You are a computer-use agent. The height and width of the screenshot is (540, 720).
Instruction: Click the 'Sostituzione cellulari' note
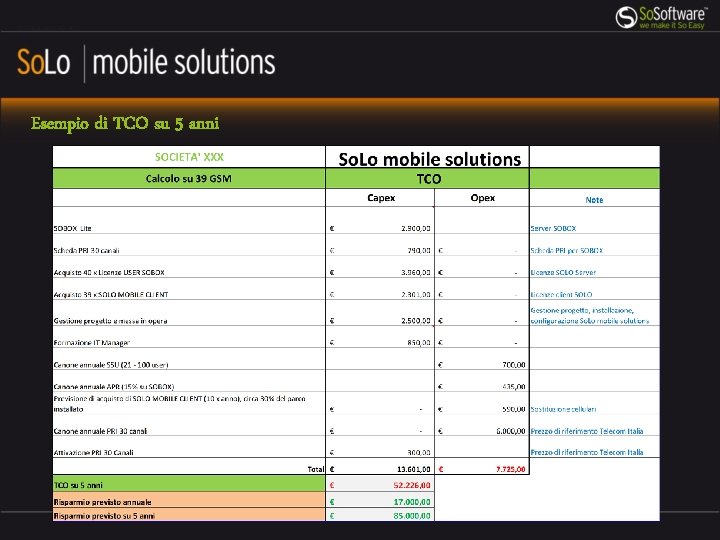[563, 409]
